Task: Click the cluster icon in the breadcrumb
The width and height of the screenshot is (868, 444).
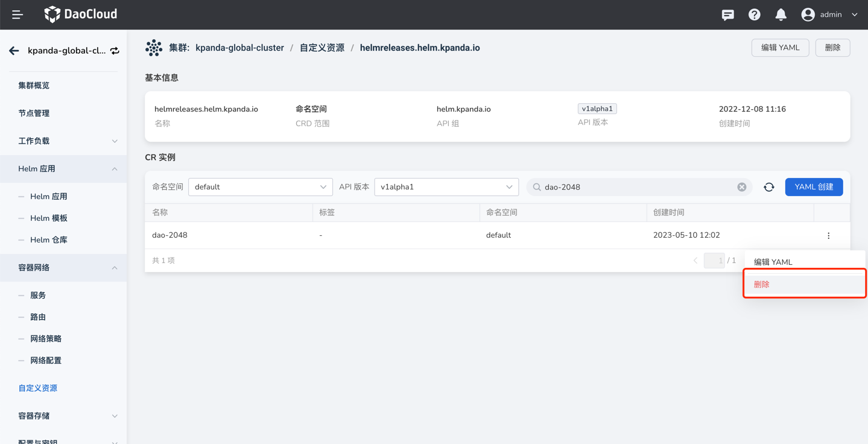Action: 154,48
